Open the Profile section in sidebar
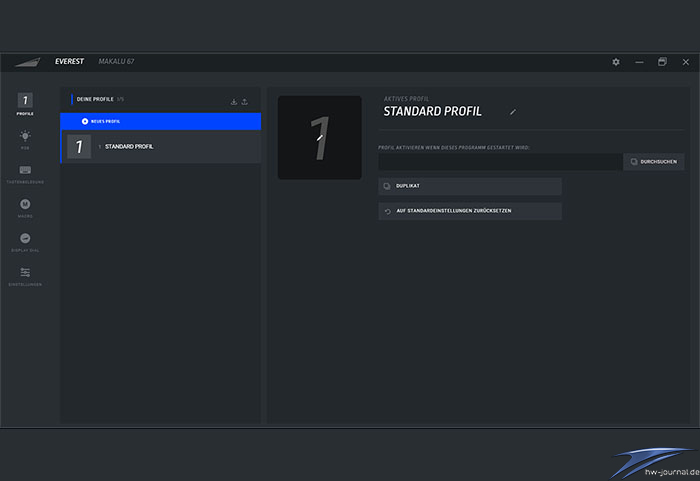This screenshot has width=700, height=481. (25, 104)
